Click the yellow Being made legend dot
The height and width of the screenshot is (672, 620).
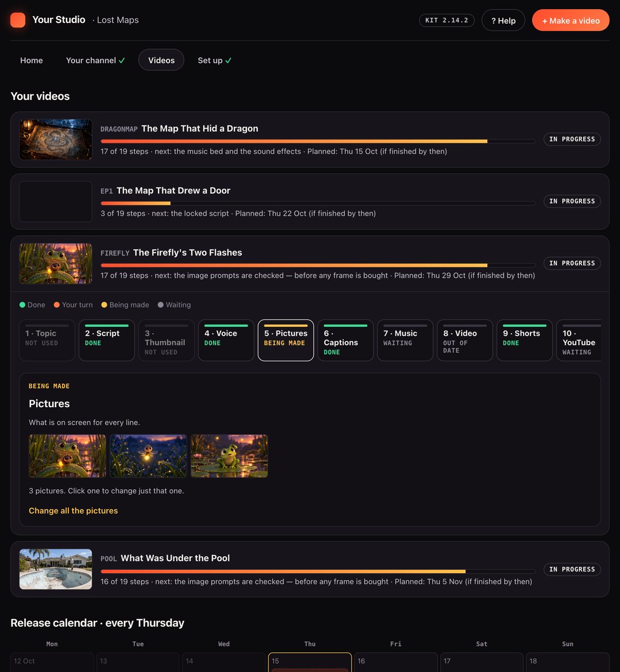click(104, 305)
